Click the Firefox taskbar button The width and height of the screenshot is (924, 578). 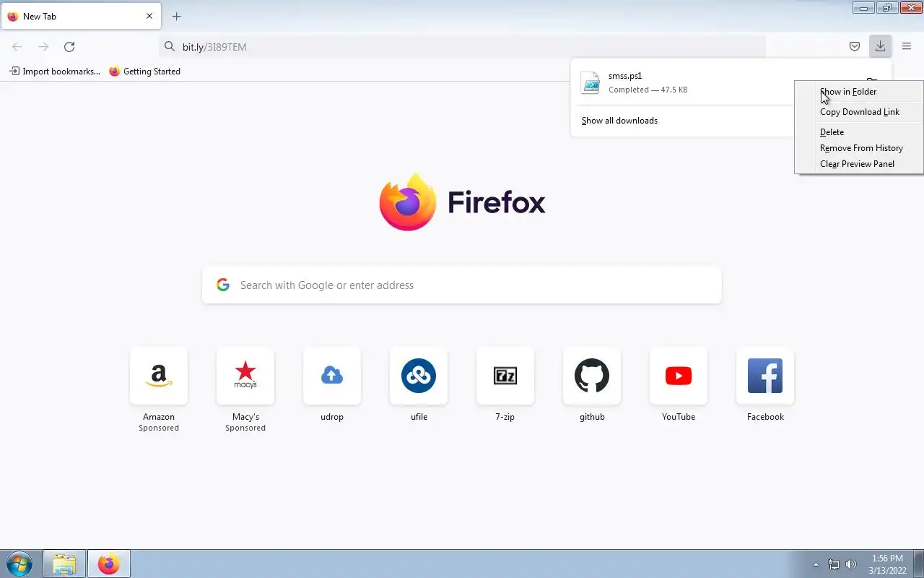[x=109, y=564]
